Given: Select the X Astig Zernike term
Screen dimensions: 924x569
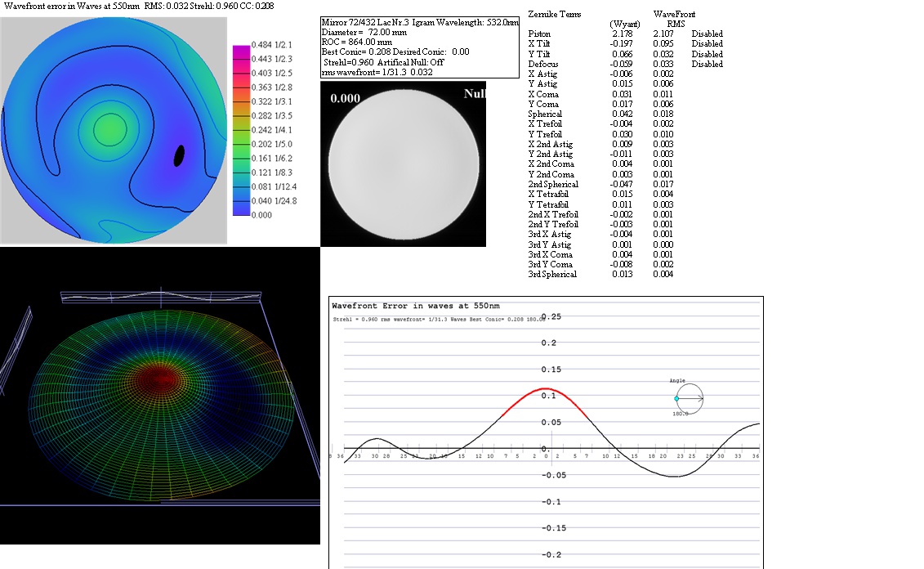Looking at the screenshot, I should 543,74.
